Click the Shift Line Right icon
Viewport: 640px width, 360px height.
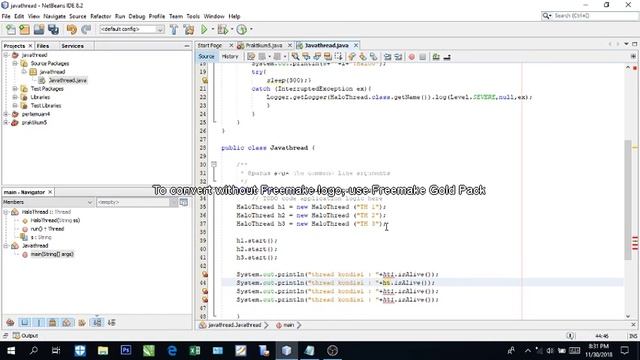coord(398,57)
